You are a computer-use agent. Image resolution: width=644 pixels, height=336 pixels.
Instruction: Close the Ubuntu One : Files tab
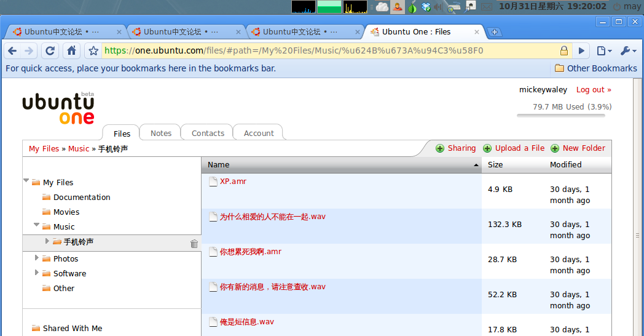(477, 32)
